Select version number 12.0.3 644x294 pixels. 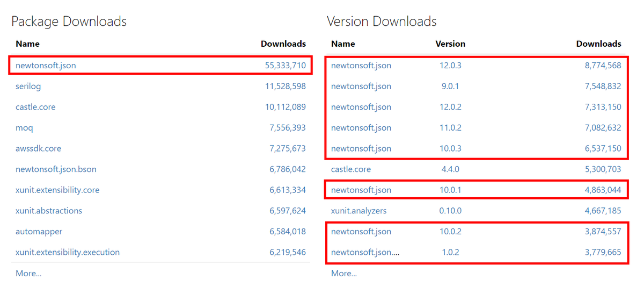click(x=450, y=66)
